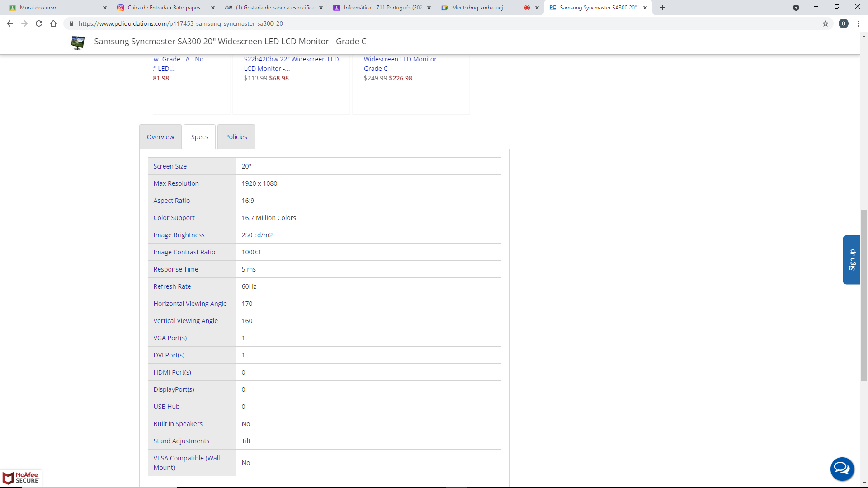Click the $68.98 sale price

point(279,78)
